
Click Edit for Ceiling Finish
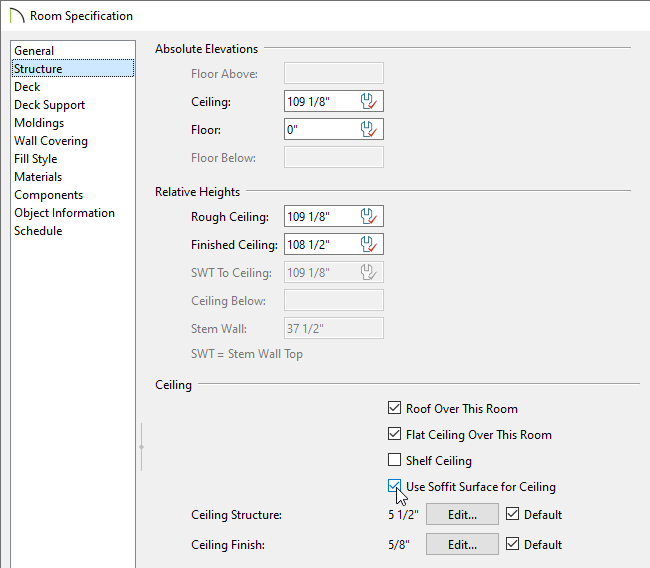[x=462, y=544]
